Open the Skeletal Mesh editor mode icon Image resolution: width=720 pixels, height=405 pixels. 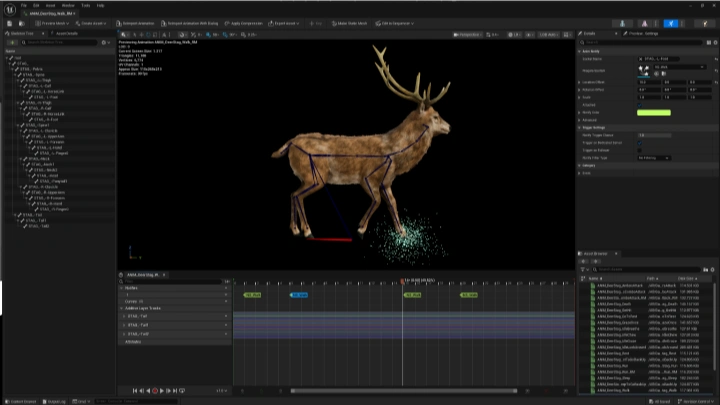[645, 23]
